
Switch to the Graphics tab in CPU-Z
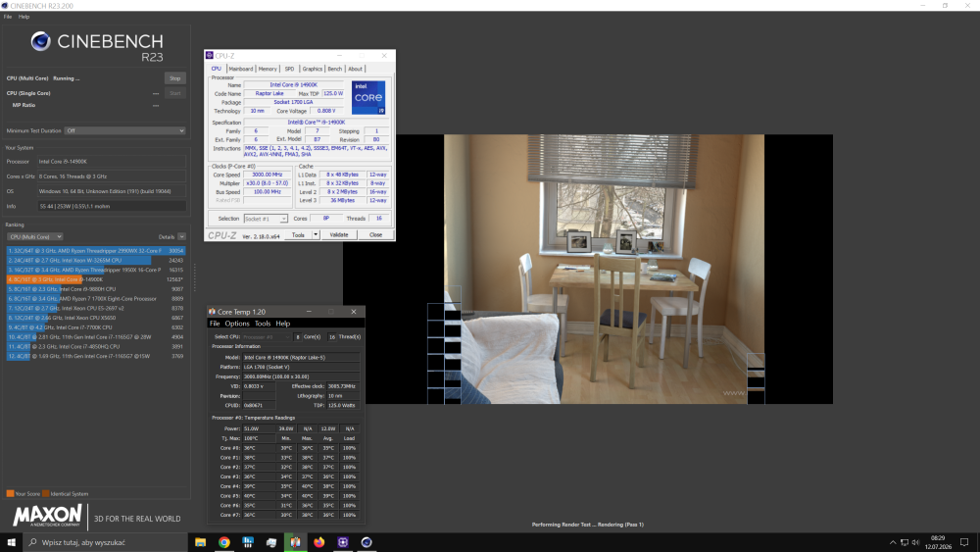312,69
